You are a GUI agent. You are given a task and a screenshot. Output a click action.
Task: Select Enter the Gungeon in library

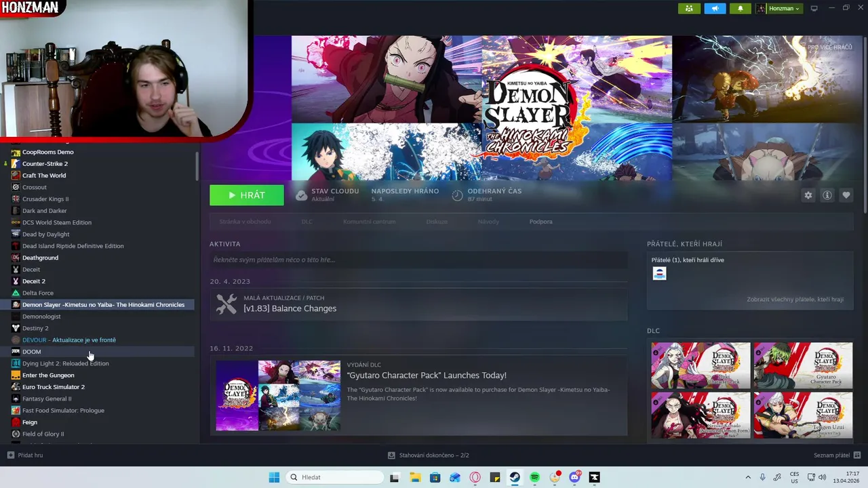(48, 375)
